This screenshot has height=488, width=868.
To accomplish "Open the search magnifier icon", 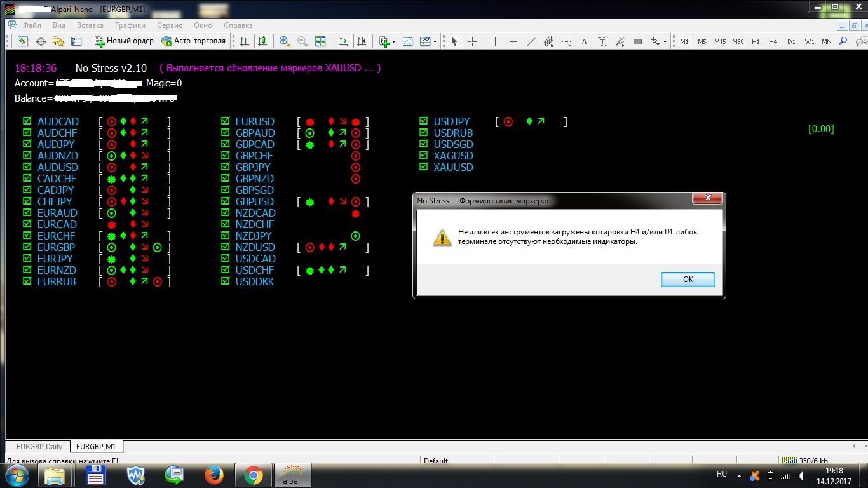I will [843, 41].
